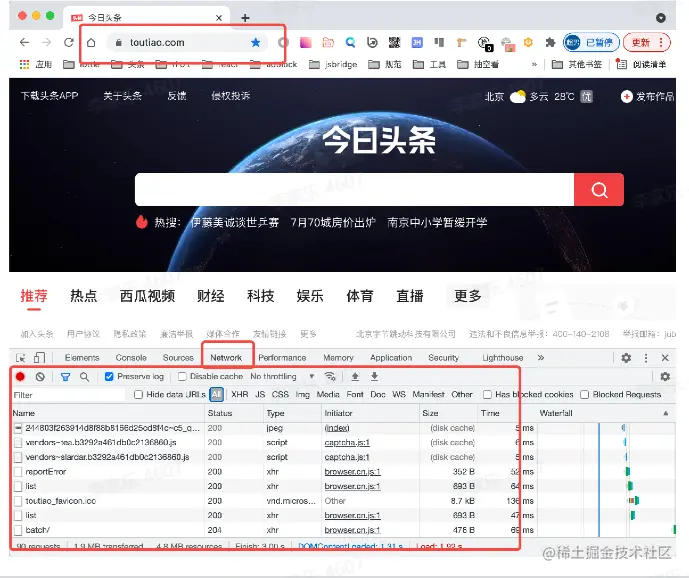This screenshot has width=689, height=578.
Task: Open initiator captcha.js:1 in first script row
Action: [x=347, y=443]
